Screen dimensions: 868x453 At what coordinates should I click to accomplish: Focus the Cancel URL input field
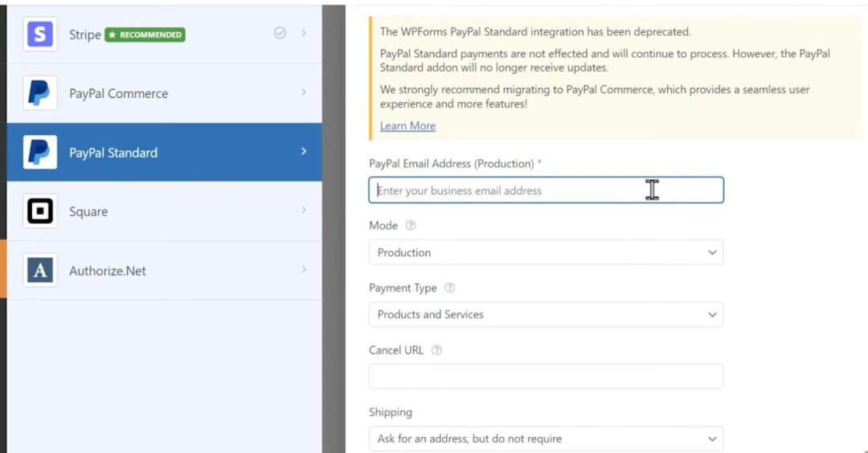546,376
